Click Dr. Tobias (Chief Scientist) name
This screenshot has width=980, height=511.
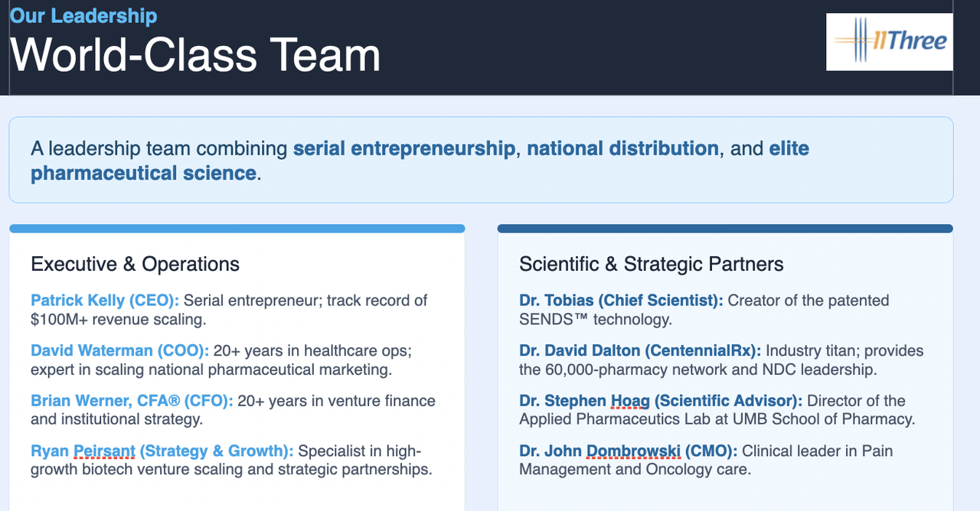(621, 301)
